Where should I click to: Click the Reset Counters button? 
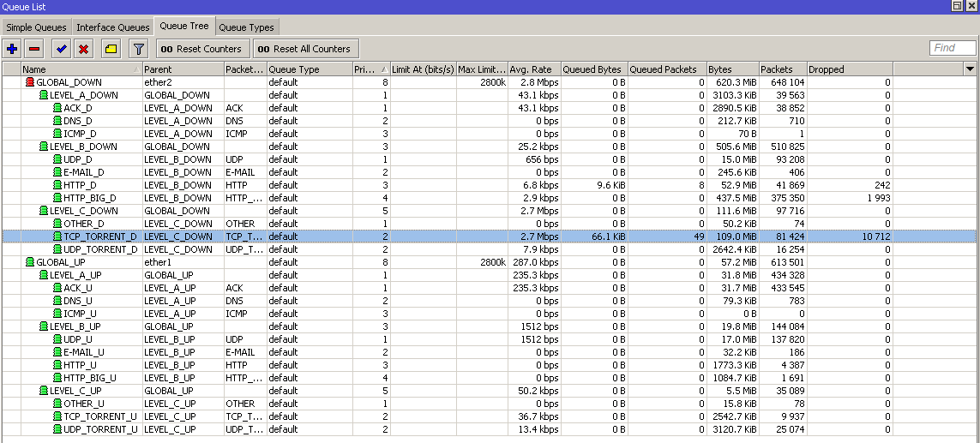[202, 49]
